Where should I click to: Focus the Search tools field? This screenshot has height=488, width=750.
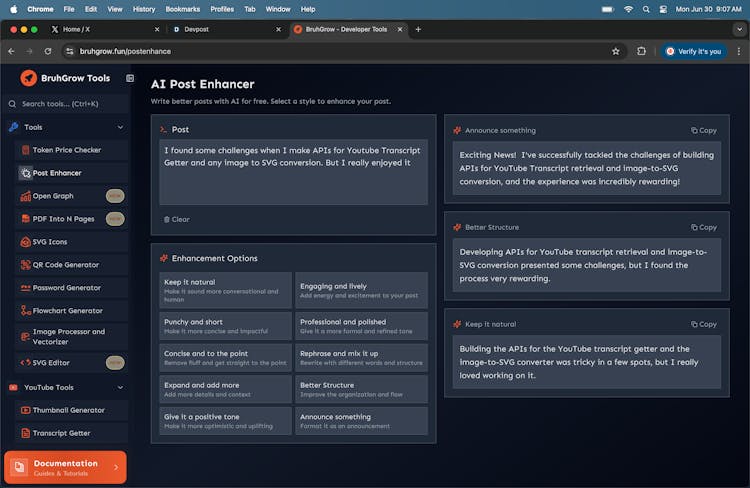pyautogui.click(x=65, y=103)
